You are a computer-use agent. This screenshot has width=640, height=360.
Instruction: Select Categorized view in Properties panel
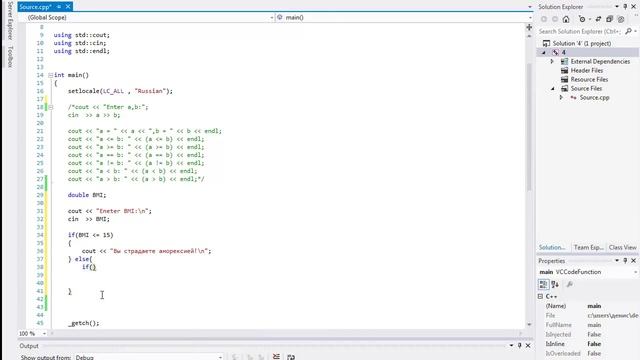543,284
